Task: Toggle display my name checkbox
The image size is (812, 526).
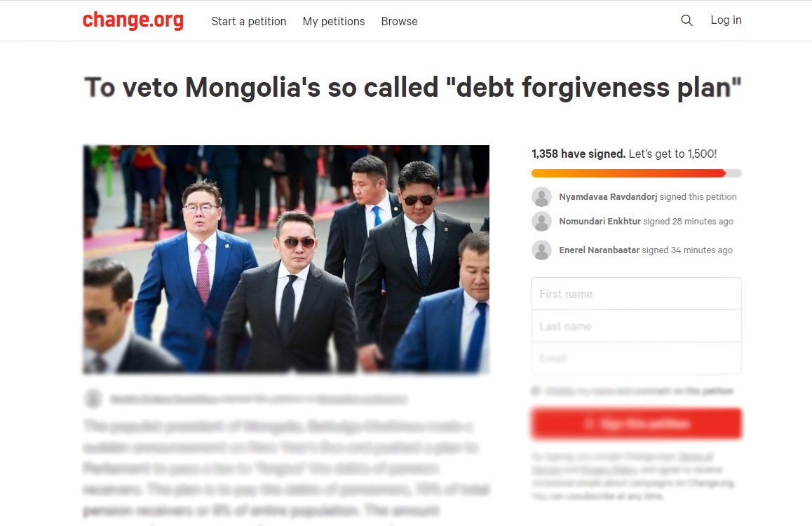Action: 536,391
